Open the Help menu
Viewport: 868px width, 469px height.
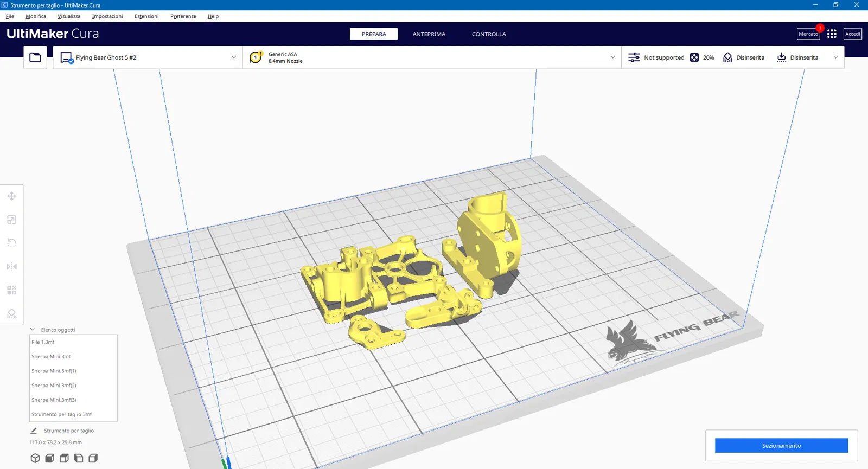pos(213,16)
